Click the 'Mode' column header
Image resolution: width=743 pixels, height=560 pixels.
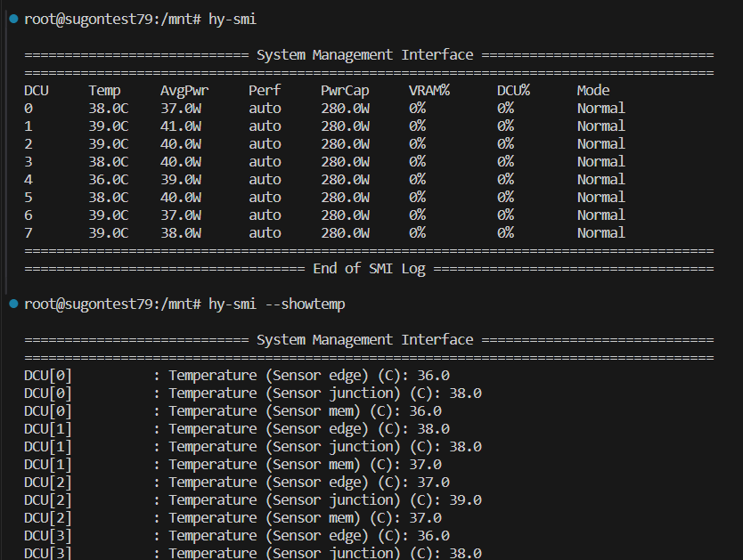pos(593,90)
